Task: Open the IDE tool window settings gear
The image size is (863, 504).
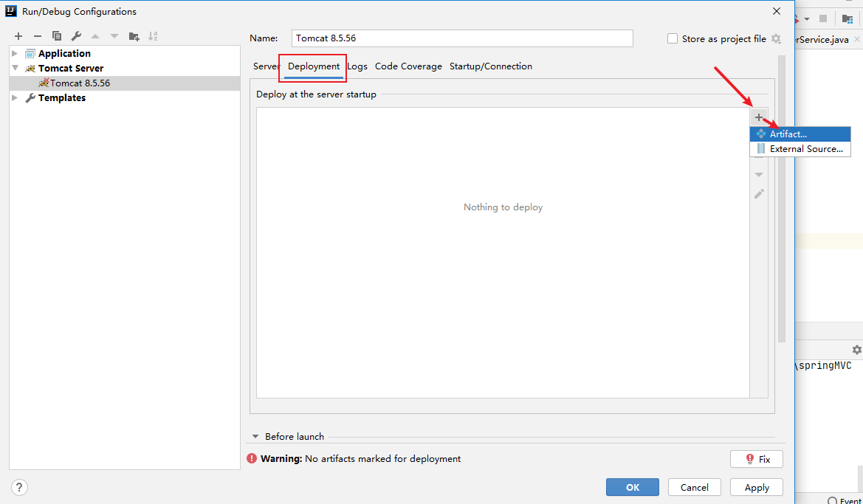Action: click(x=856, y=349)
